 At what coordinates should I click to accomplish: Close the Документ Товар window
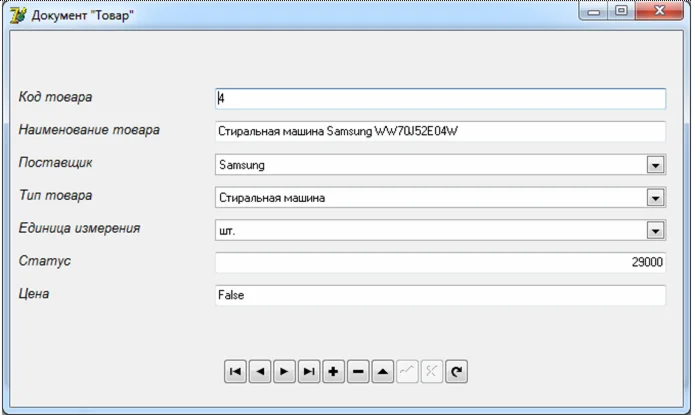point(659,11)
